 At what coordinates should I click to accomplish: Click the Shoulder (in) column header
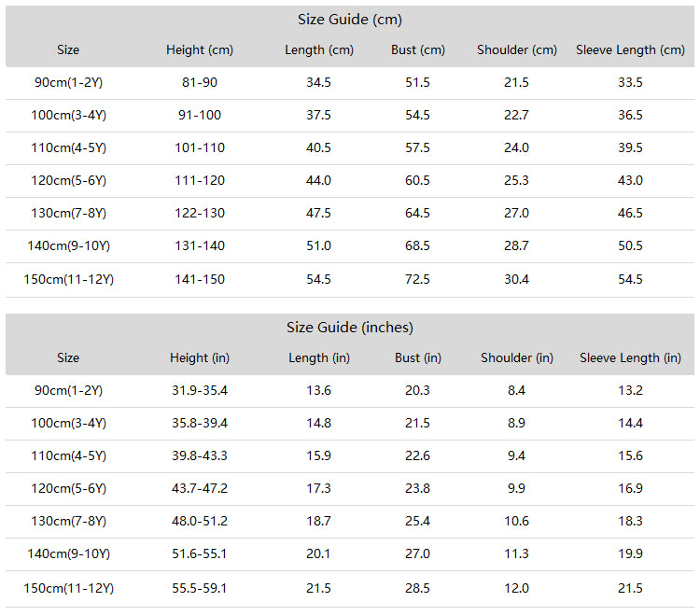[x=516, y=358]
